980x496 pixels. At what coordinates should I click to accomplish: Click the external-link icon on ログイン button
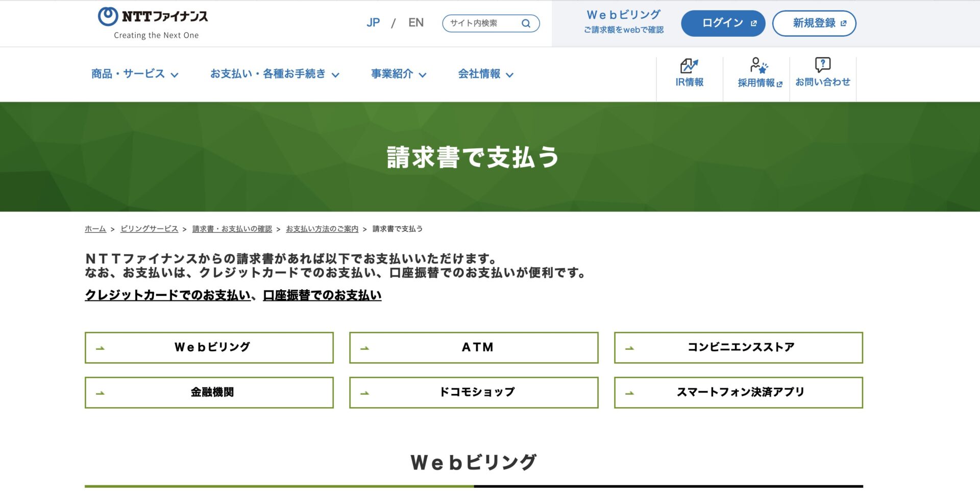tap(753, 23)
